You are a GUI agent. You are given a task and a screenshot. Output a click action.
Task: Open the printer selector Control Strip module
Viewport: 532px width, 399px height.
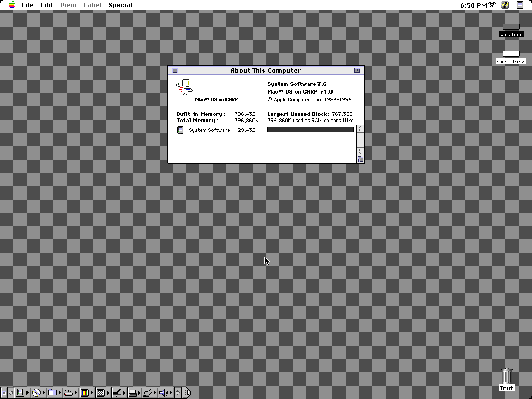click(x=133, y=393)
